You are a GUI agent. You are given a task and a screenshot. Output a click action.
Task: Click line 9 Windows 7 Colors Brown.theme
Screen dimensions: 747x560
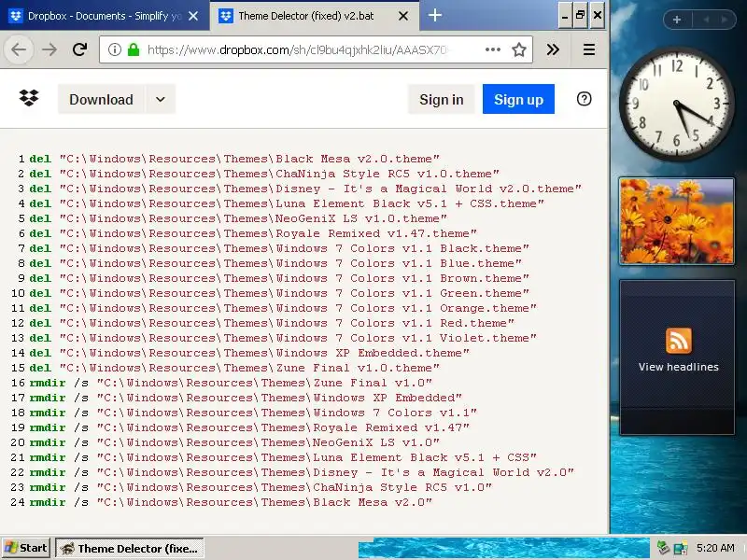point(294,278)
